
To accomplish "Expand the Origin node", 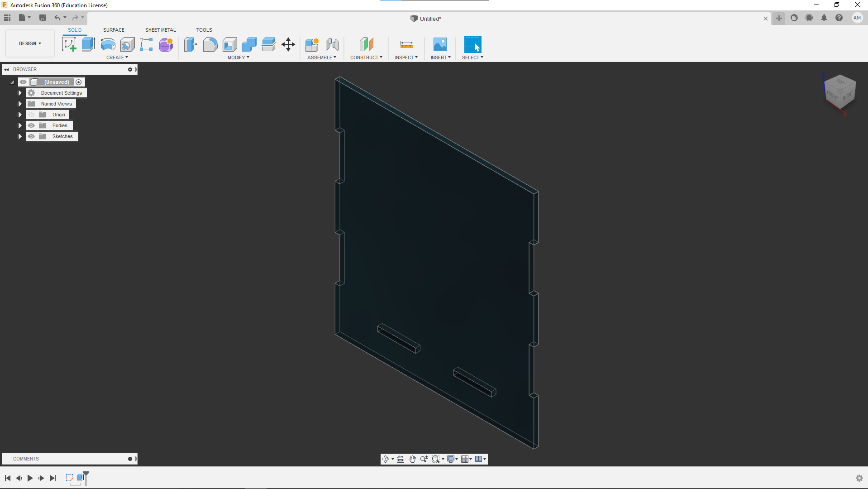I will (19, 115).
